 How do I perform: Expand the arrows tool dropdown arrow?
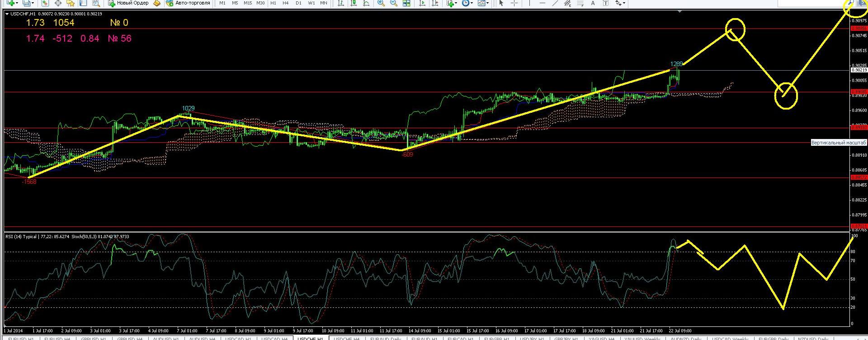click(624, 3)
